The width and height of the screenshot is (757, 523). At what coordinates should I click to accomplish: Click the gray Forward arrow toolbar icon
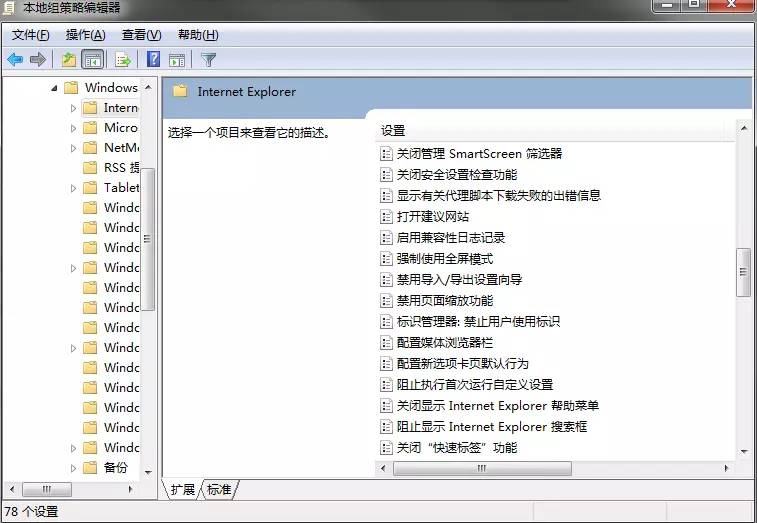point(38,60)
